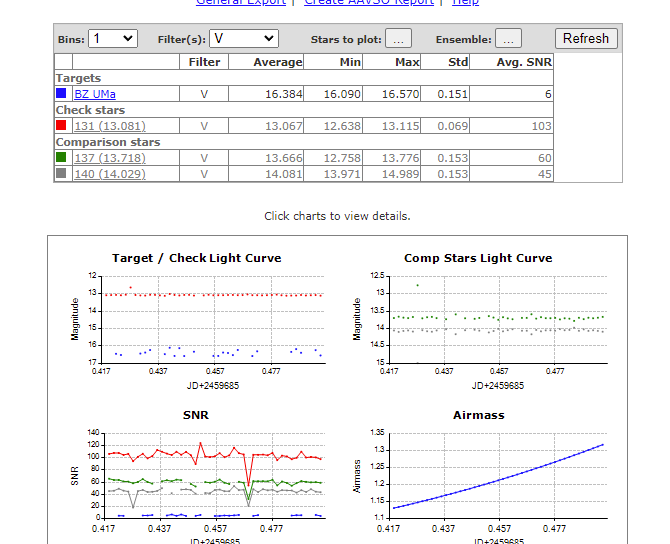Viewport: 670px width, 544px height.
Task: Click comparison star 140 (14.029) link
Action: coord(109,174)
